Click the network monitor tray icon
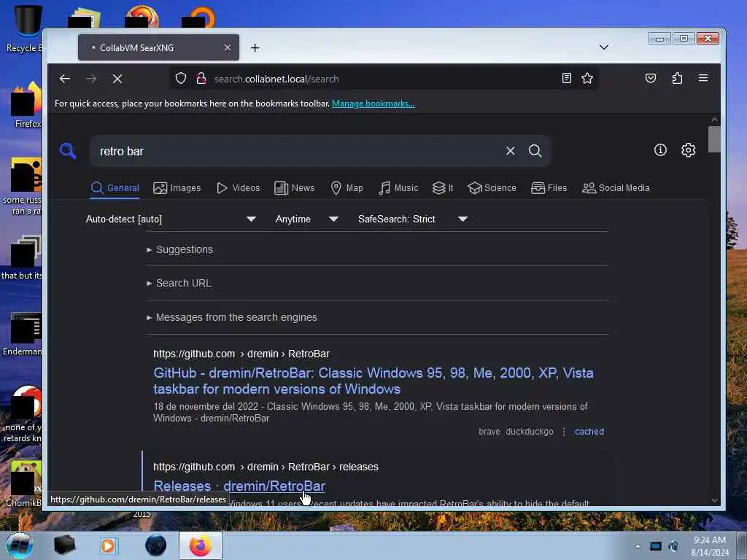Image resolution: width=747 pixels, height=560 pixels. coord(656,546)
